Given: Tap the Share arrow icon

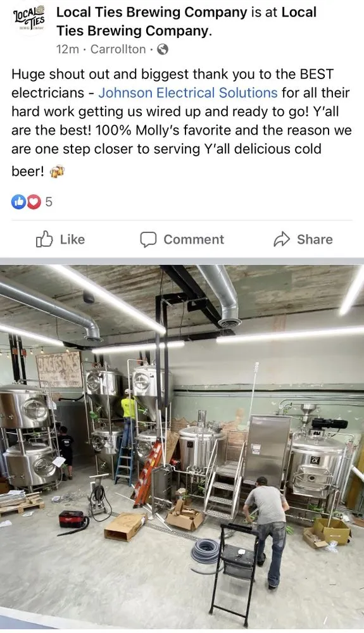Looking at the screenshot, I should (x=282, y=239).
